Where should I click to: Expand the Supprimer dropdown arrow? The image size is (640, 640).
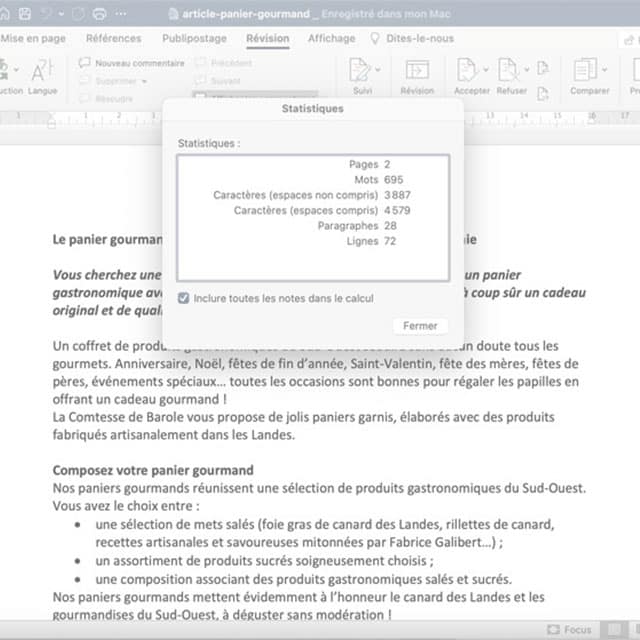(144, 81)
